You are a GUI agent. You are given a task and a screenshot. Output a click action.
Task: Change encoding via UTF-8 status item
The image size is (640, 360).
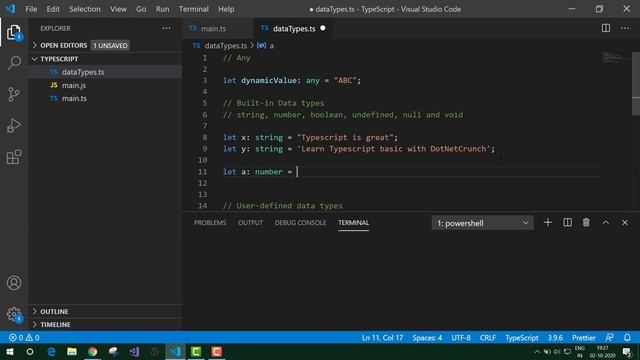(x=461, y=338)
